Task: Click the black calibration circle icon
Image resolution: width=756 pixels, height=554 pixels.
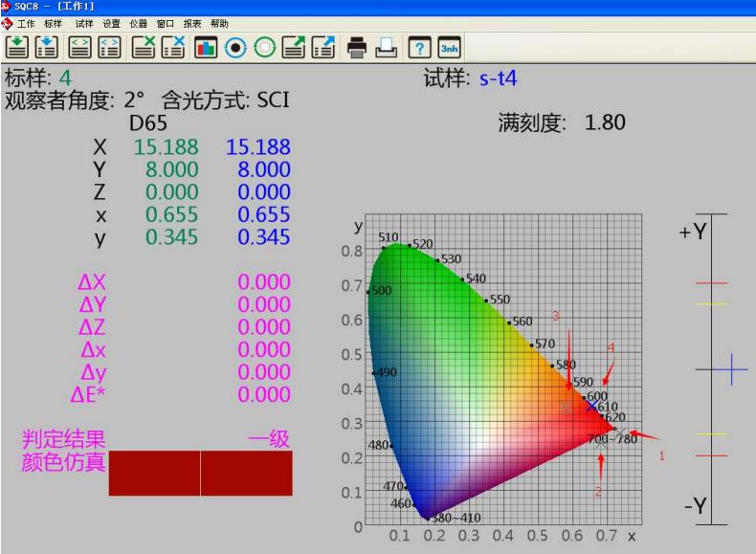Action: pos(235,47)
